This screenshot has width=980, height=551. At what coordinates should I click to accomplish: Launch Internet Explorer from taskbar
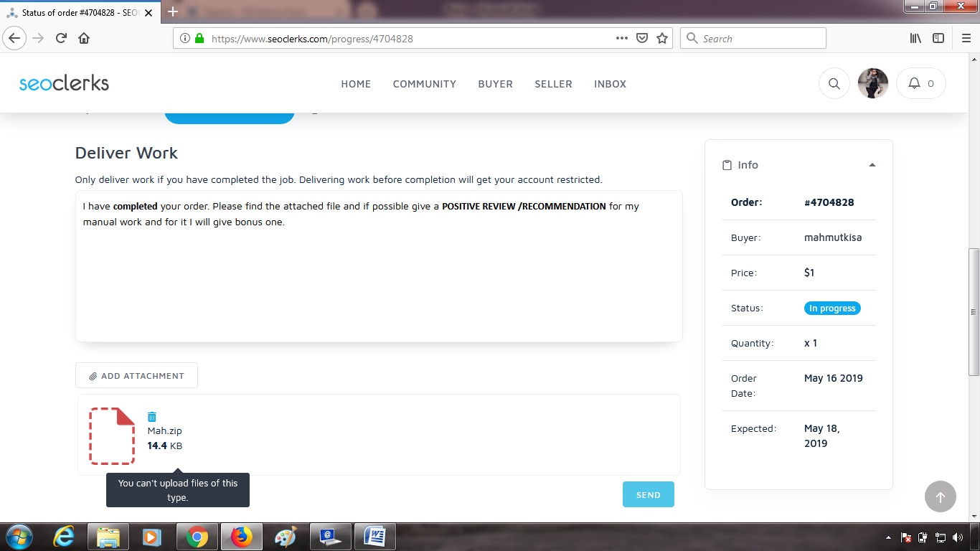coord(64,537)
